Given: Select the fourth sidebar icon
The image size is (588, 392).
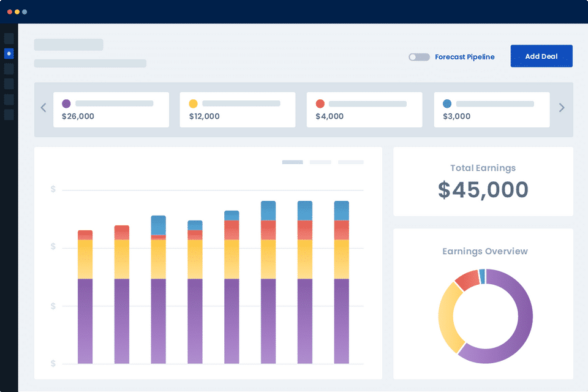Looking at the screenshot, I should click(x=9, y=84).
